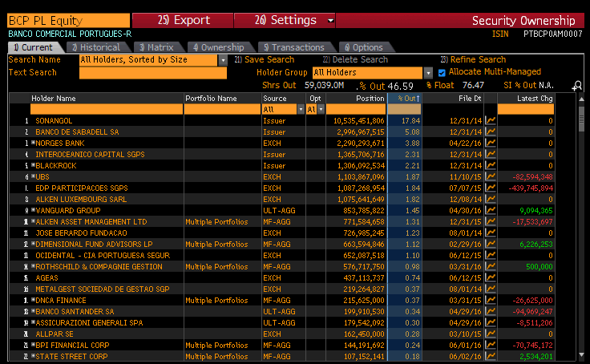
Task: Open chart icon for BANCO SANTANDER SA row
Action: coord(491,311)
